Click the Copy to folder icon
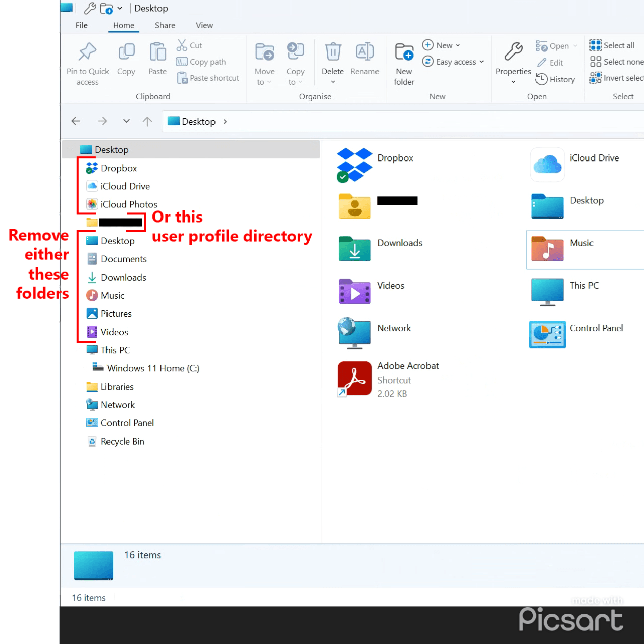This screenshot has width=644, height=644. click(296, 51)
